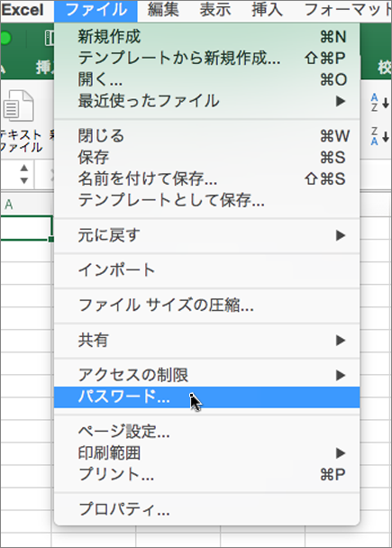Open the 挿入 menu in menu bar

[x=268, y=10]
